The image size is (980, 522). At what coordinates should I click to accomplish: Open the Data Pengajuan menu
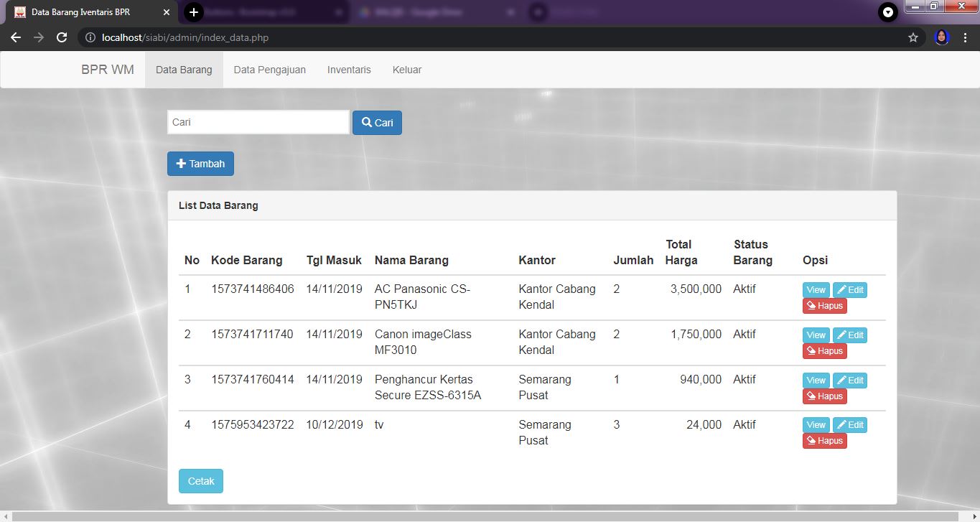tap(269, 70)
